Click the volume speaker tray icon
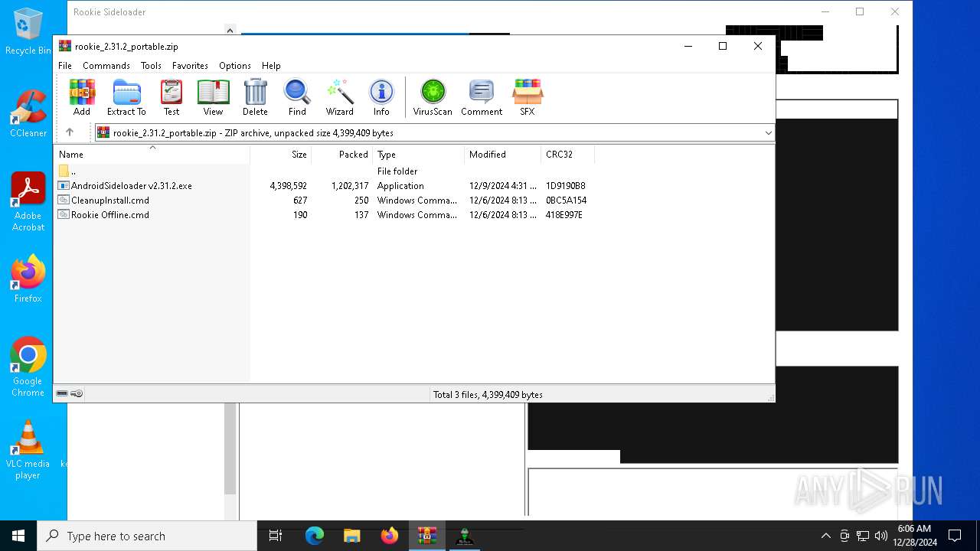Viewport: 980px width, 551px height. pos(881,536)
